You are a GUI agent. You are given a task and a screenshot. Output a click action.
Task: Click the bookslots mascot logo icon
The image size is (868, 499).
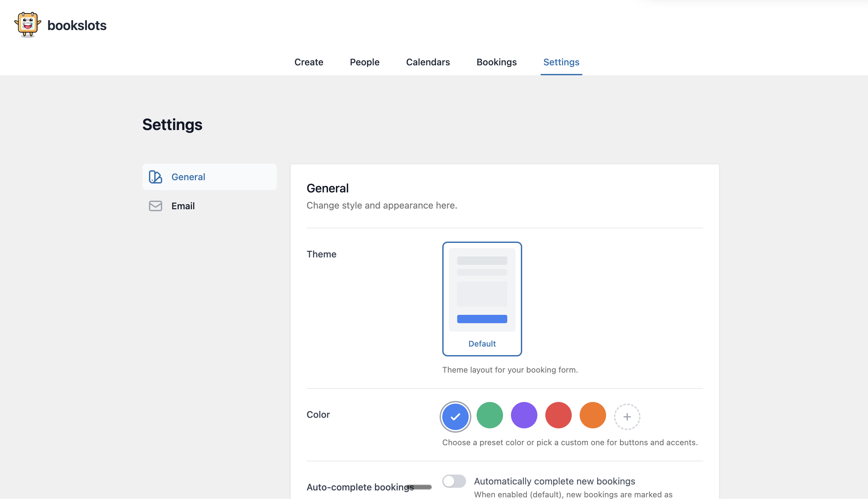(27, 25)
